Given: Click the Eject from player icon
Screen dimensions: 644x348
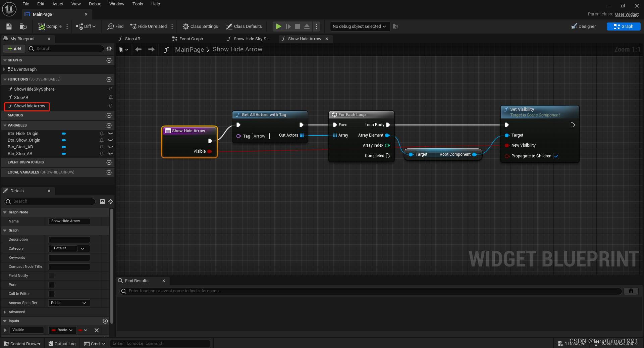Looking at the screenshot, I should [307, 27].
